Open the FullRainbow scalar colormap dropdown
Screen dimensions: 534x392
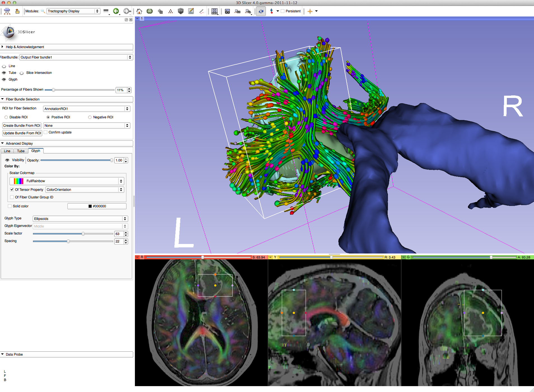(x=67, y=181)
